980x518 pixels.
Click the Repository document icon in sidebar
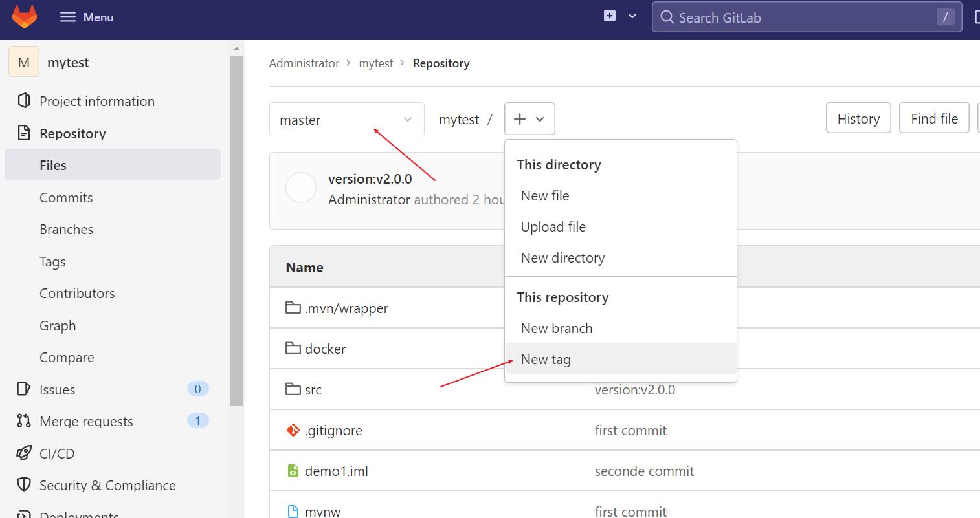(x=24, y=133)
